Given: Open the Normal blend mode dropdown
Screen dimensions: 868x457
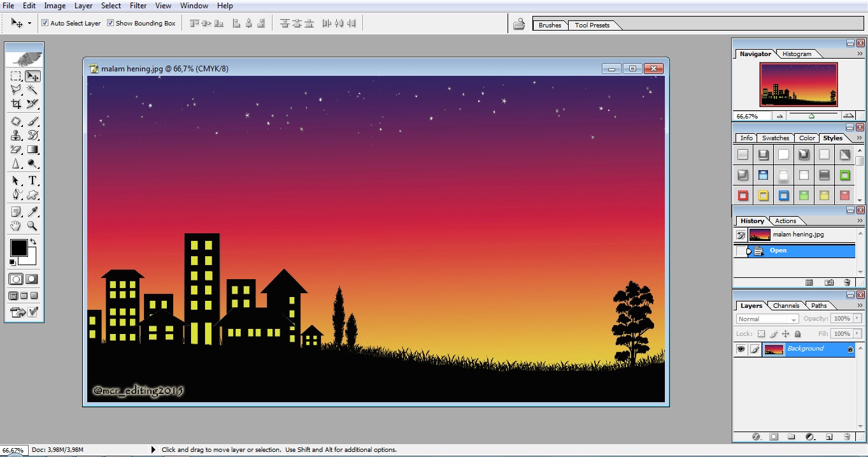Looking at the screenshot, I should tap(767, 319).
